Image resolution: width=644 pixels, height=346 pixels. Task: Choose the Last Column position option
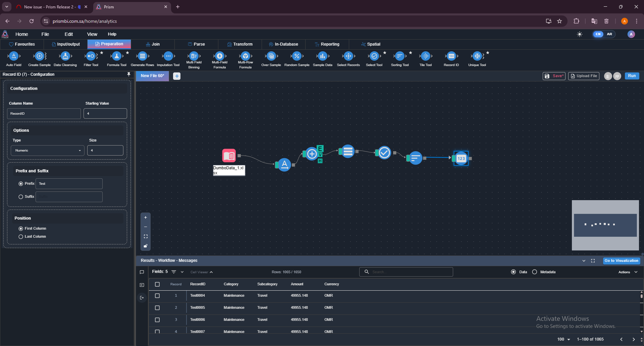coord(21,237)
